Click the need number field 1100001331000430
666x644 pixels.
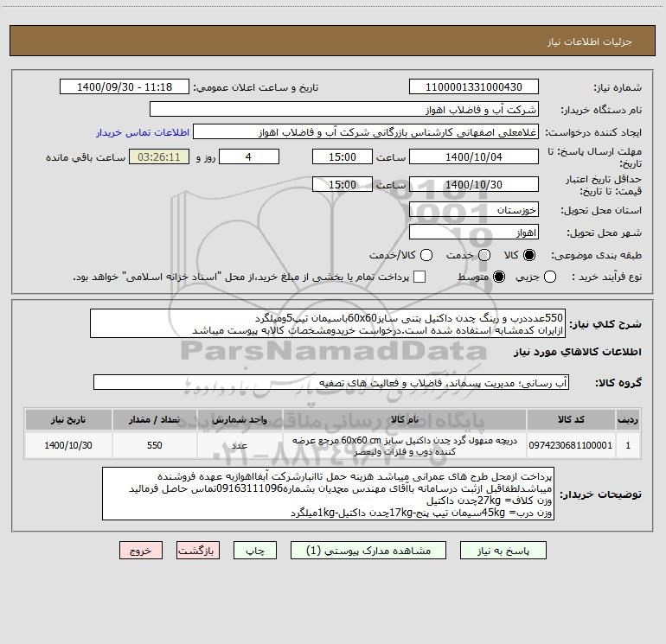(x=474, y=87)
